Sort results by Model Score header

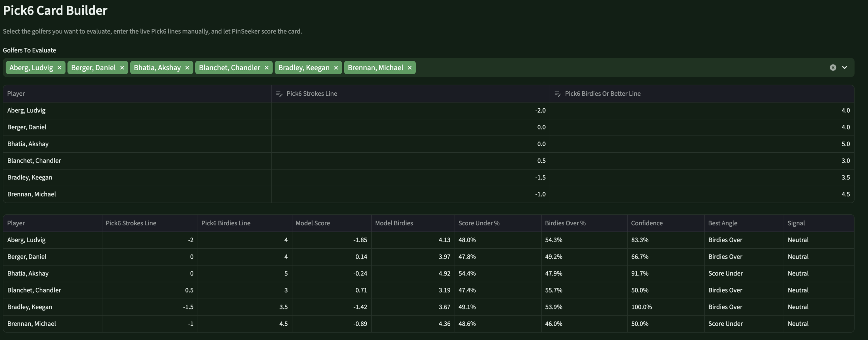tap(313, 223)
